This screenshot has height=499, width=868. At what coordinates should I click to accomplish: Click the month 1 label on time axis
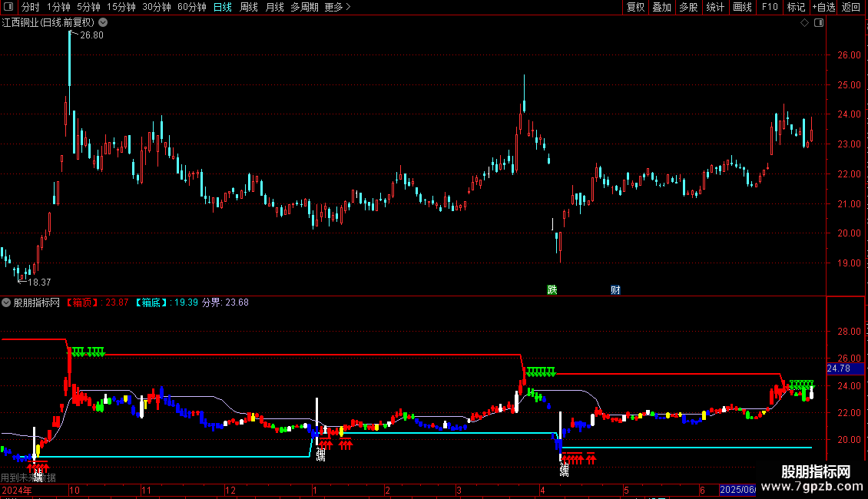tap(314, 490)
